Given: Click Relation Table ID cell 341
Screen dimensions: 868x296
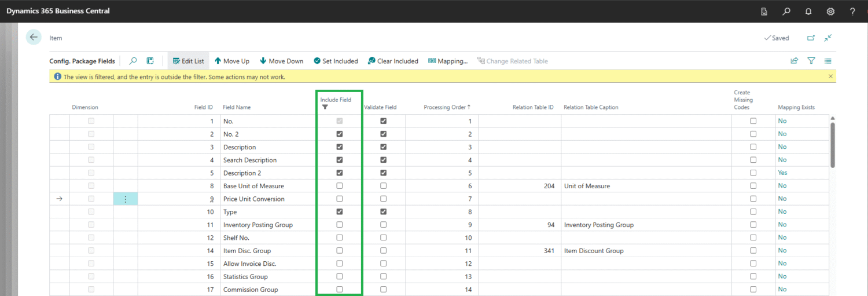Looking at the screenshot, I should tap(519, 251).
